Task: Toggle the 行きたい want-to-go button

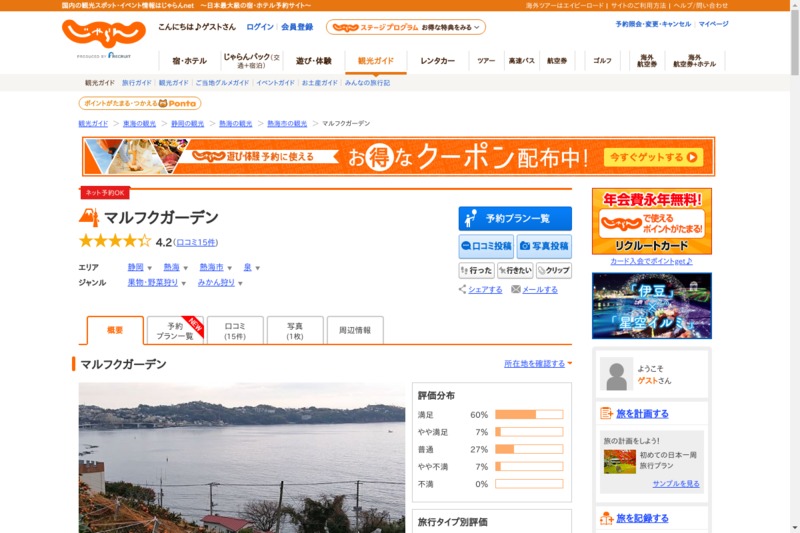Action: (514, 270)
